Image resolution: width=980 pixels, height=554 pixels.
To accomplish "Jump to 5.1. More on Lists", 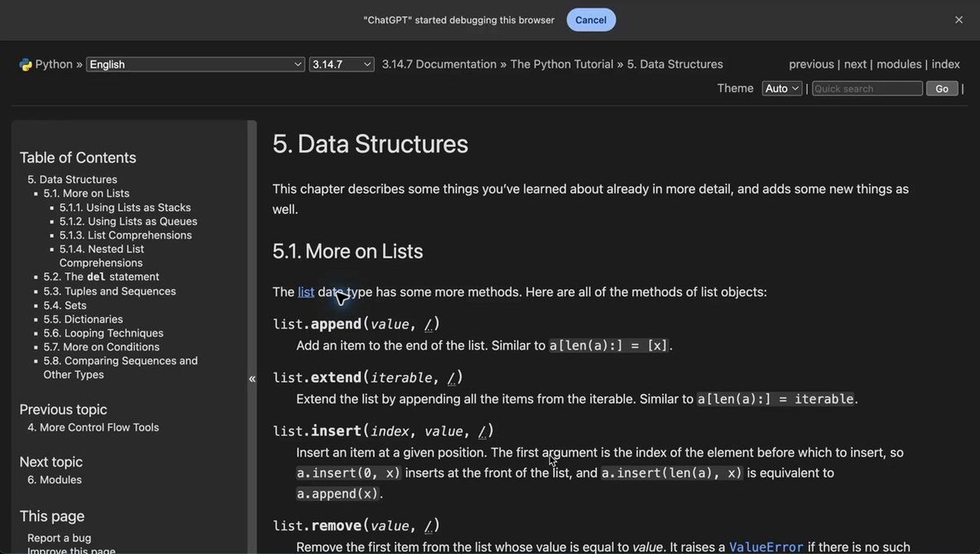I will coord(87,194).
